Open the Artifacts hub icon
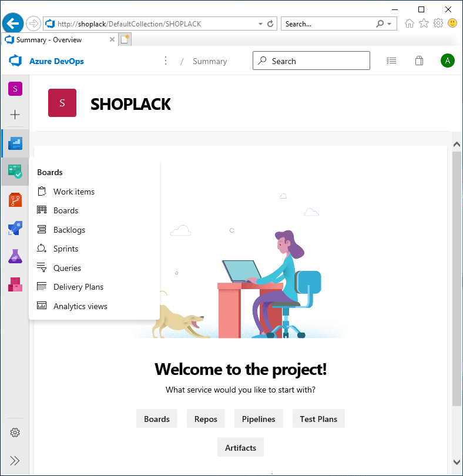Screen dimensions: 463x476 (x=15, y=284)
